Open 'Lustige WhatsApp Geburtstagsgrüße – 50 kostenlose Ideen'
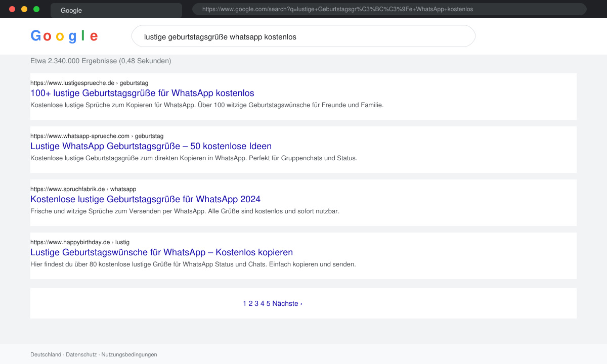 point(151,146)
